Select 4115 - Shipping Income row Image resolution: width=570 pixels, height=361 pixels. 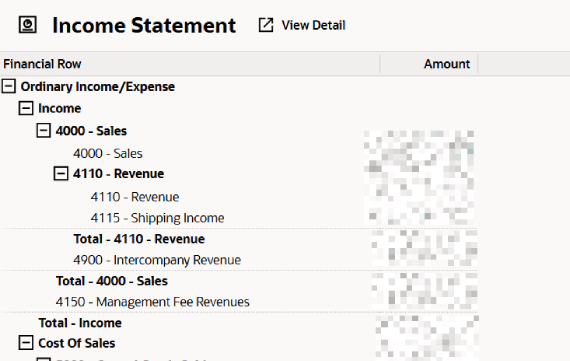(x=157, y=218)
